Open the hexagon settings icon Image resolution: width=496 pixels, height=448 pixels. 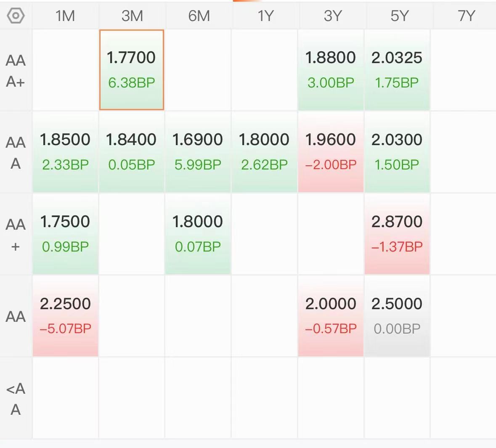(x=16, y=16)
